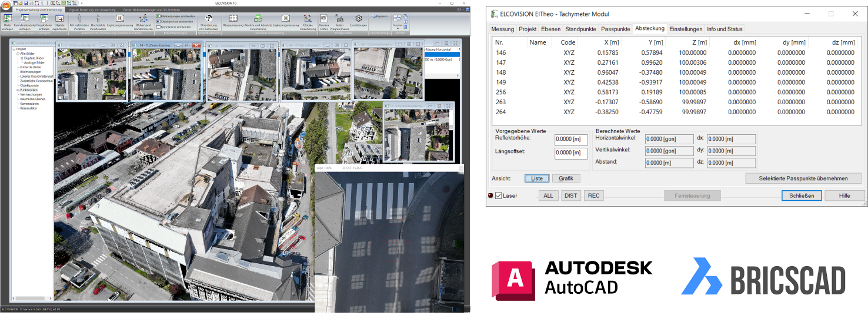Expand the Digitale Bilder tree node
Viewport: 868px width, 315px height.
[x=22, y=58]
